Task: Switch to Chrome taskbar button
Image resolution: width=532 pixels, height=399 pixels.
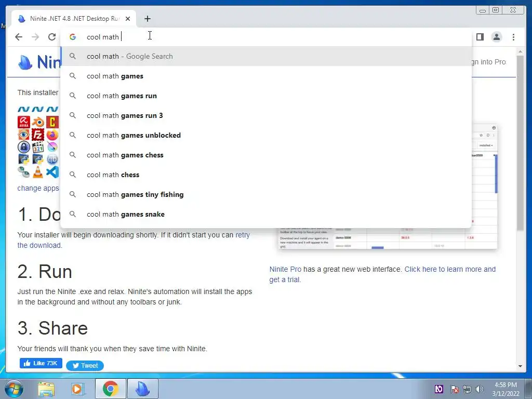Action: point(110,389)
